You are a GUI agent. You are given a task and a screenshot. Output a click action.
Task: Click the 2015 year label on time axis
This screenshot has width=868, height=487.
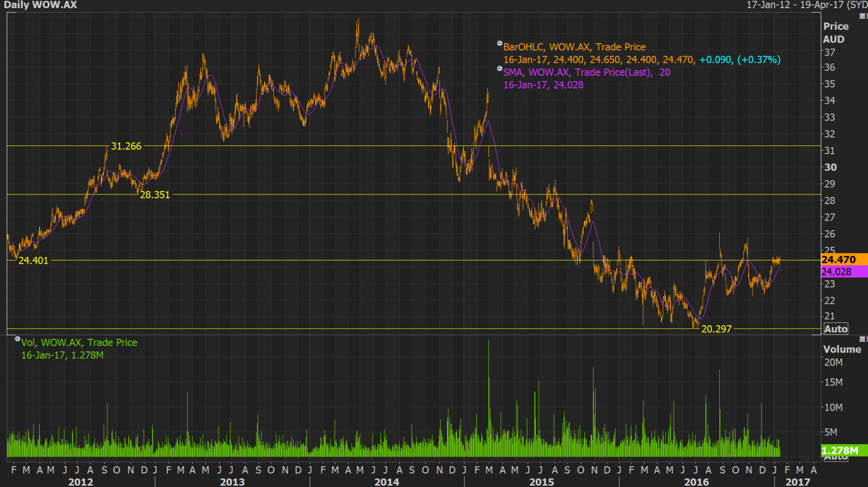tap(541, 482)
